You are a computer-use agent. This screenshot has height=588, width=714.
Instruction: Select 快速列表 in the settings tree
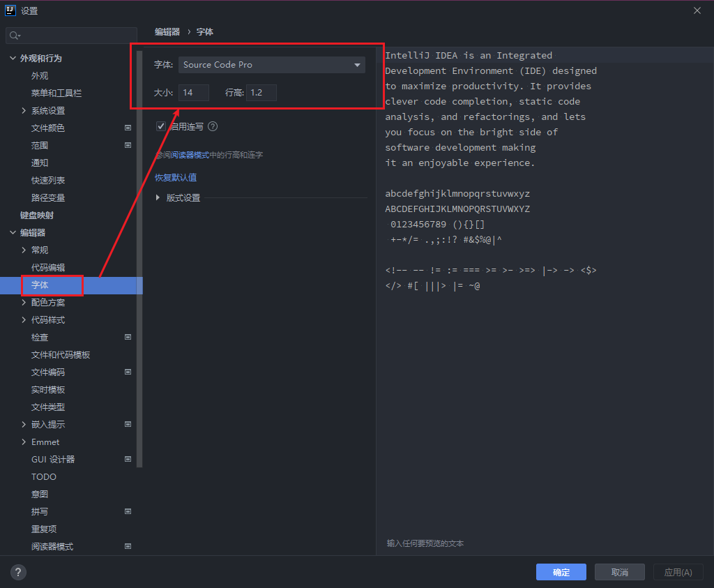tap(48, 181)
